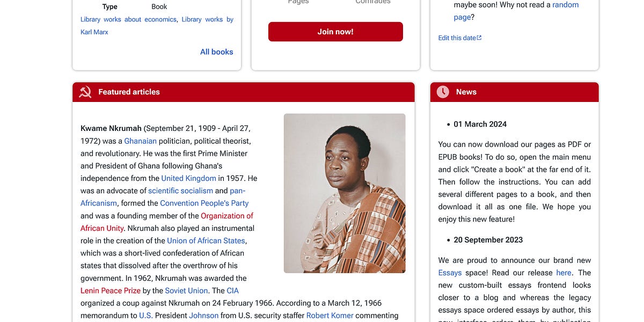644x322 pixels.
Task: Open the United Kingdom article
Action: point(188,178)
